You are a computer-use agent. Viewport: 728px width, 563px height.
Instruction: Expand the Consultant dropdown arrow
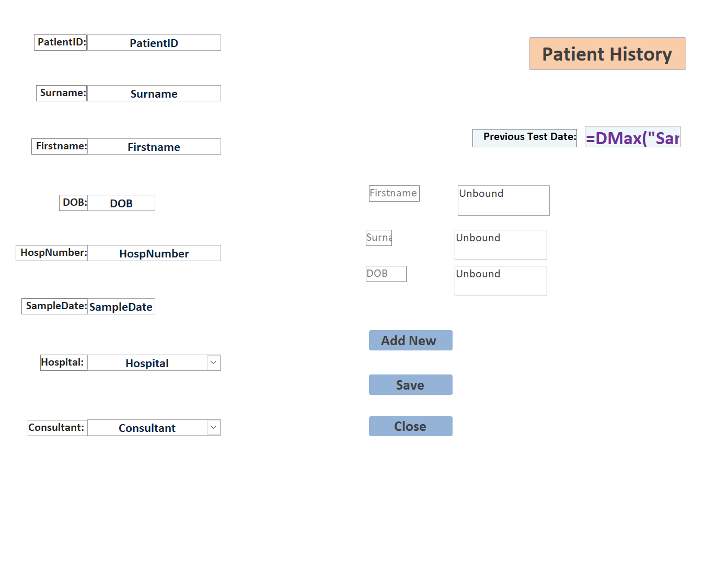pyautogui.click(x=213, y=428)
